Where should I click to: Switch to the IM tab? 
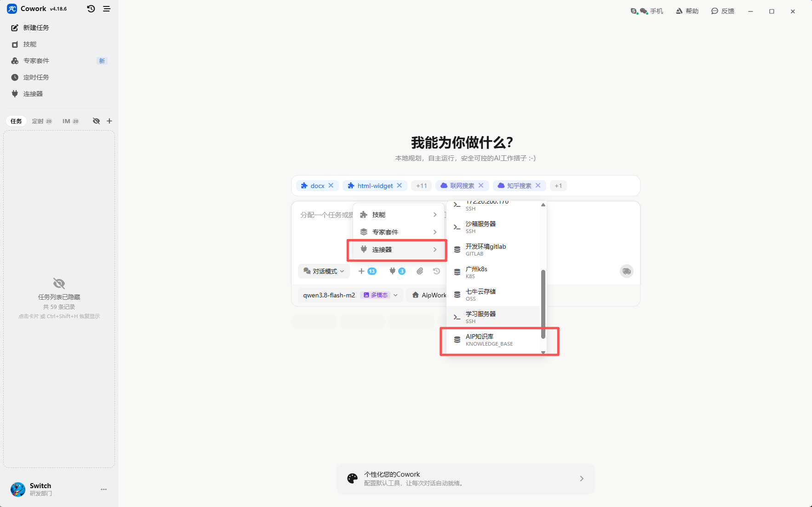70,121
